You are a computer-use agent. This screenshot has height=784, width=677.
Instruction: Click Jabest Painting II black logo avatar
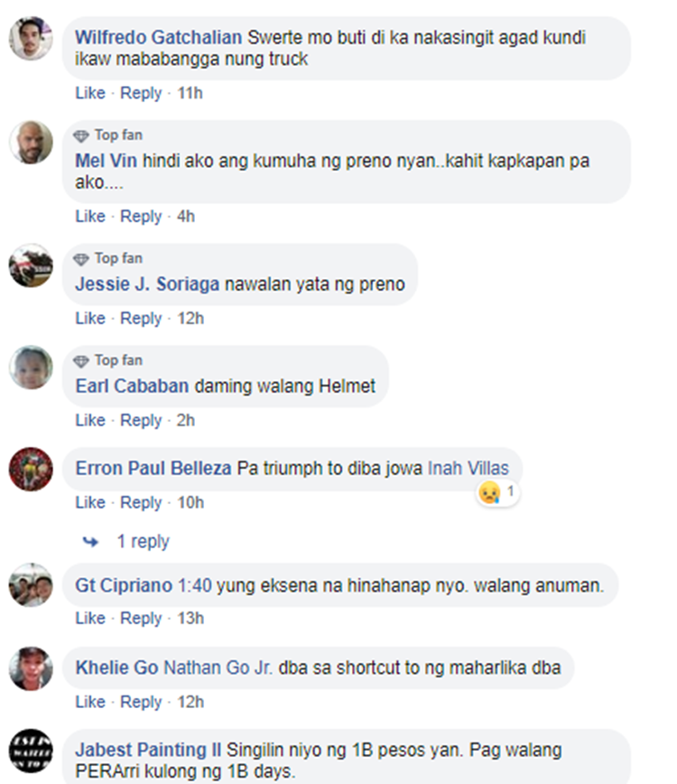tap(31, 751)
